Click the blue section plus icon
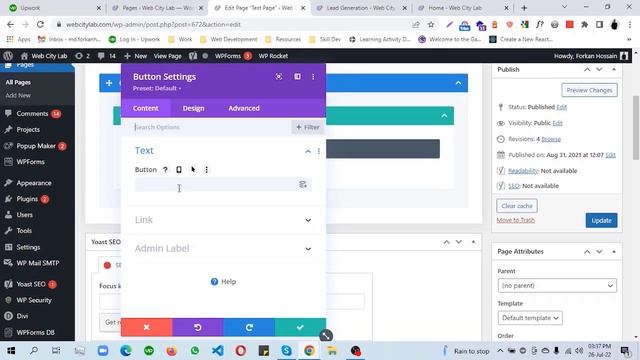640x360 pixels. 109,83
